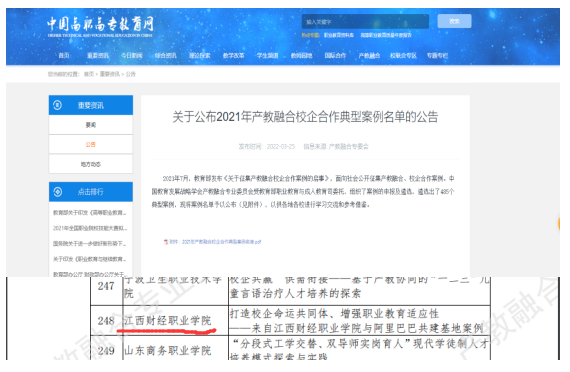This screenshot has height=372, width=570.
Task: Click the 搜索 search button
Action: click(454, 21)
